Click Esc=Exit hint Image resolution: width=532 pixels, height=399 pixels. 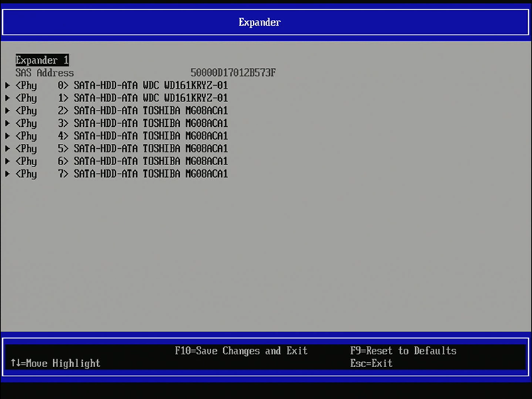[371, 364]
